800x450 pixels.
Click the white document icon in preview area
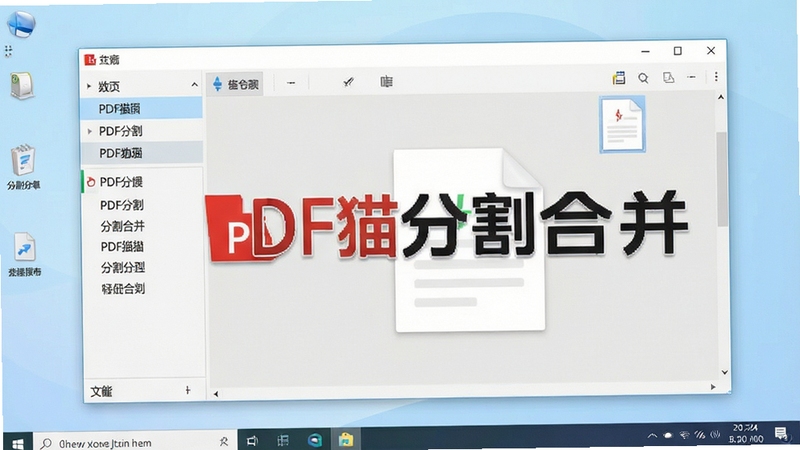[x=469, y=240]
